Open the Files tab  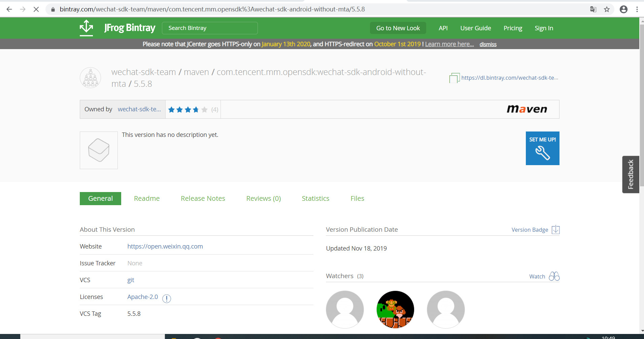tap(357, 198)
